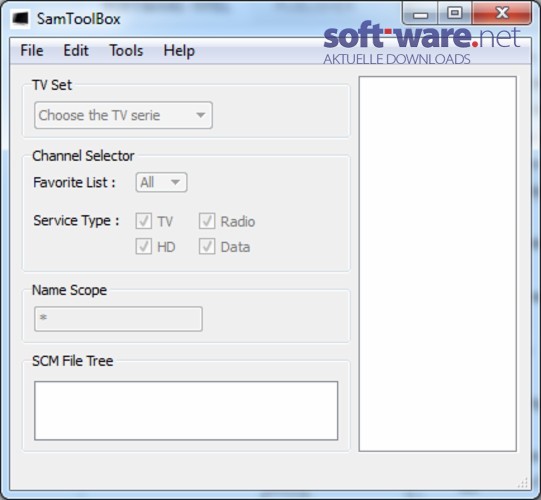Toggle the HD service type checkbox

144,246
